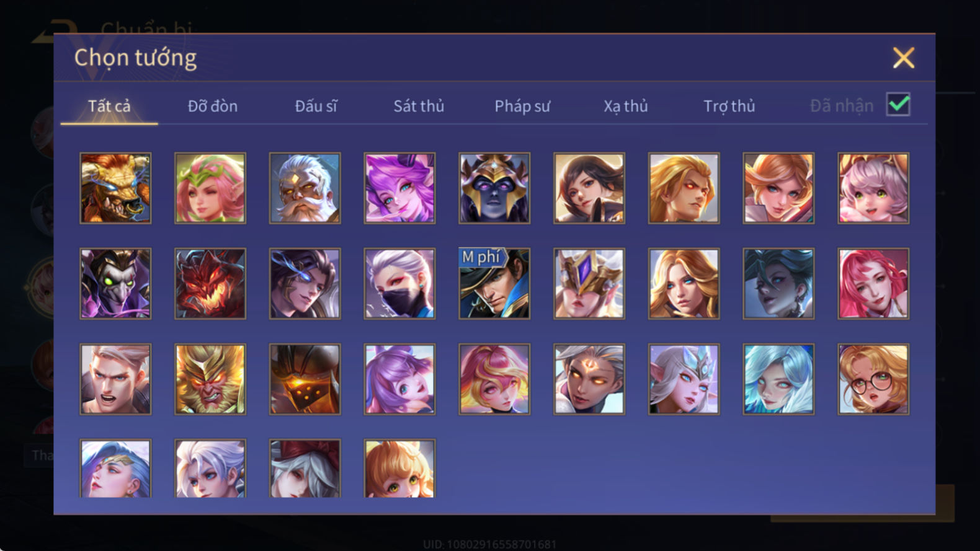This screenshot has width=980, height=551.
Task: Pick the hero marked 'M phí'
Action: [x=494, y=283]
